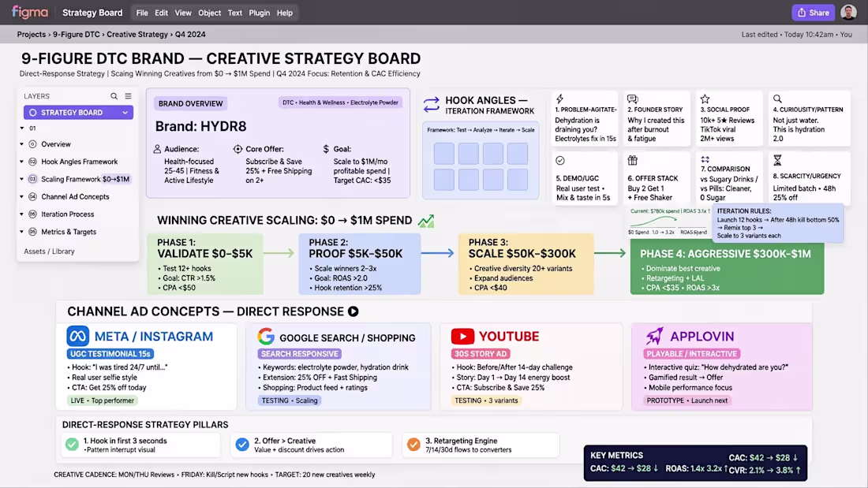Click the Figma logo
The width and height of the screenshot is (868, 488).
coord(30,12)
